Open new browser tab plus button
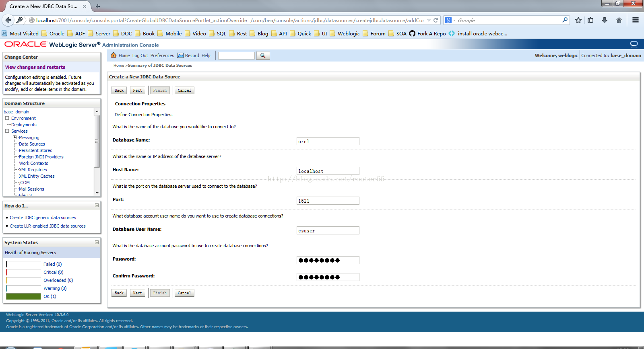Image resolution: width=644 pixels, height=349 pixels. tap(98, 6)
